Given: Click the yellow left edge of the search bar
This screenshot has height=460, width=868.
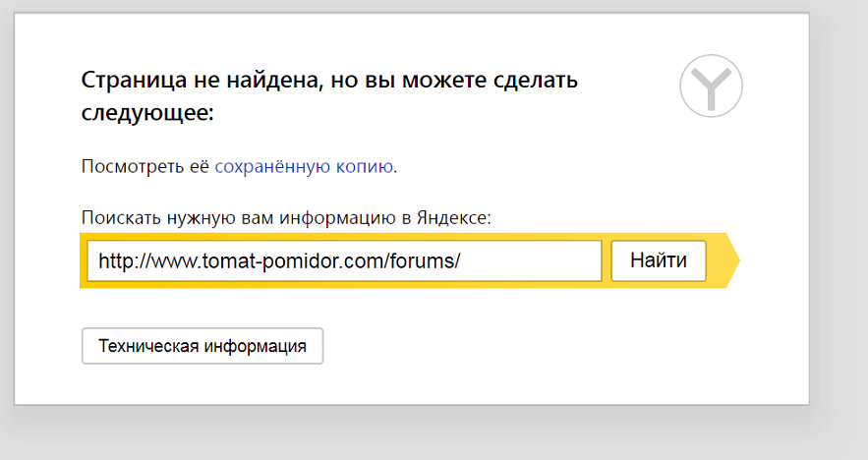Looking at the screenshot, I should [83, 261].
